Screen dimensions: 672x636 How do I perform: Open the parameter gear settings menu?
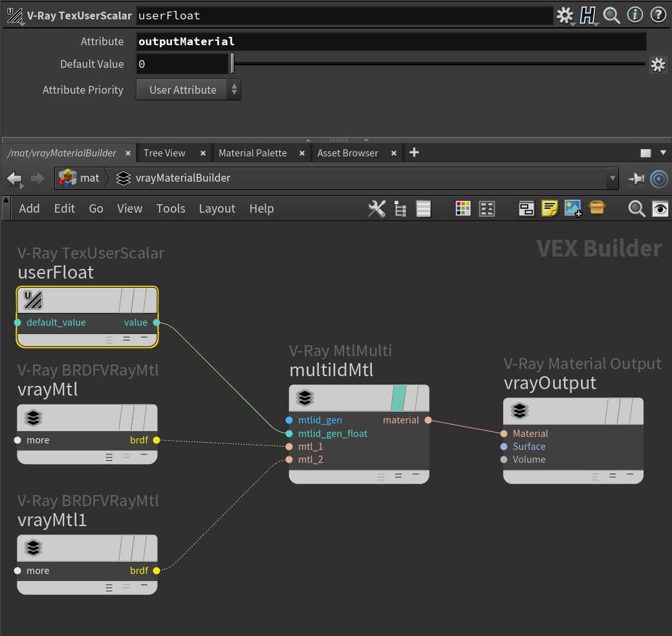[565, 16]
